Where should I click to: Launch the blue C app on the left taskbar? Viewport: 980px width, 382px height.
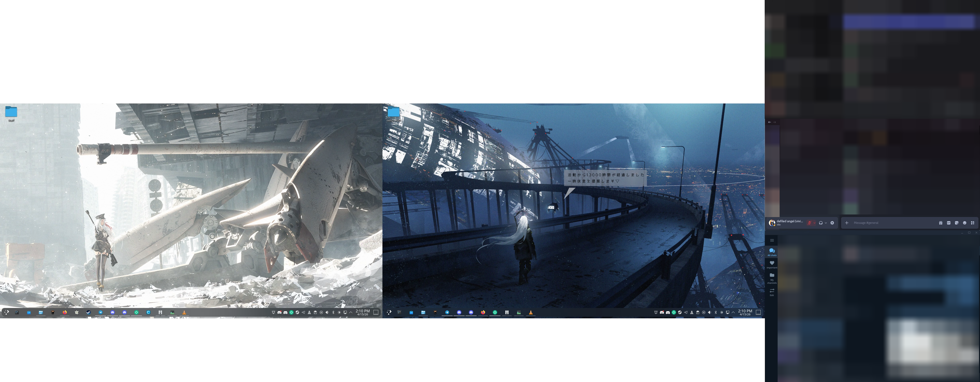coord(148,312)
